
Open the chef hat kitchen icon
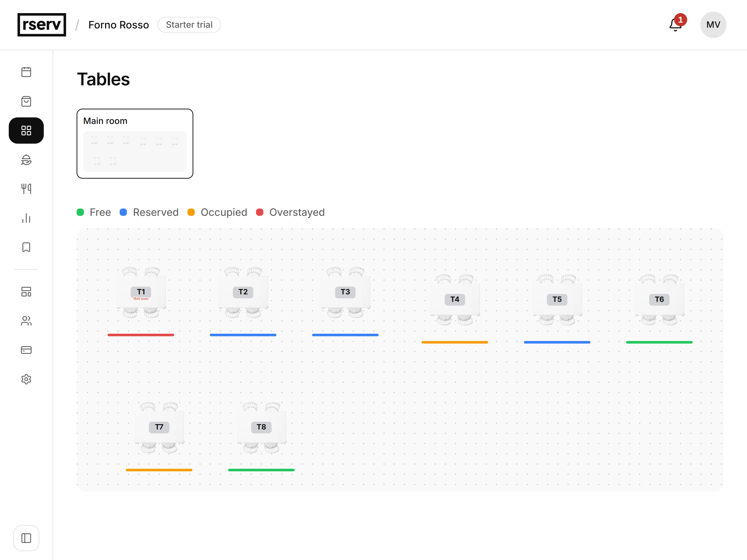click(26, 160)
